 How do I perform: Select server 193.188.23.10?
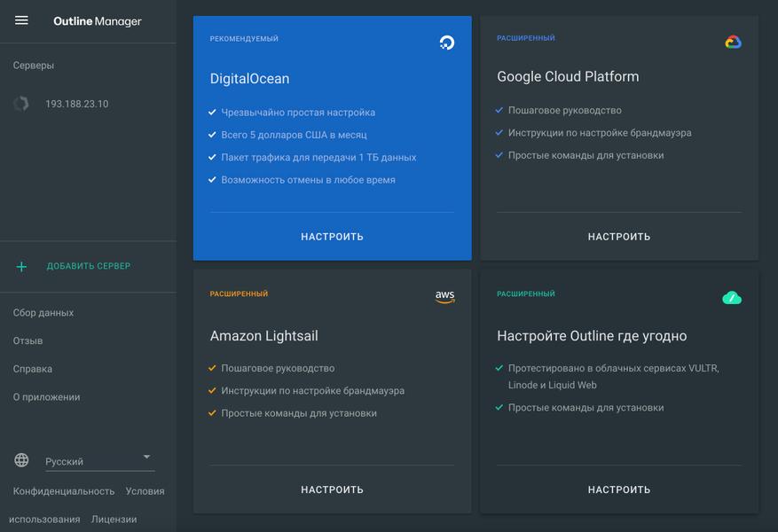click(x=77, y=104)
